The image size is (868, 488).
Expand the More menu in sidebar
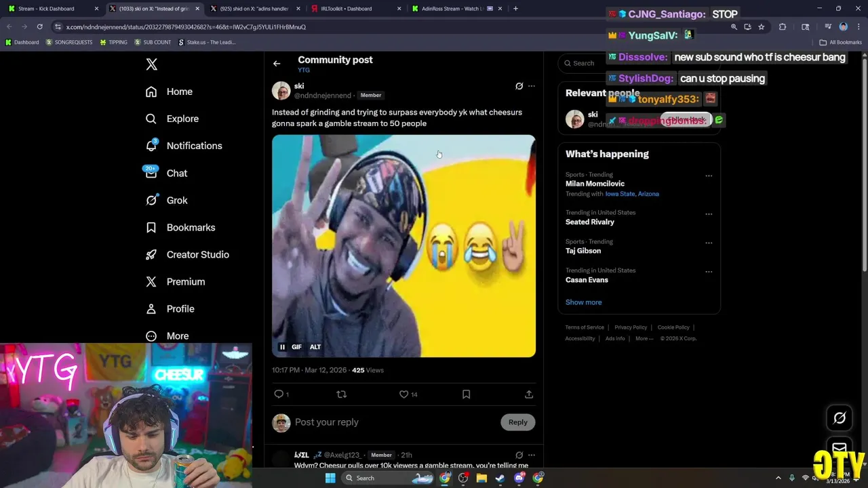point(167,335)
